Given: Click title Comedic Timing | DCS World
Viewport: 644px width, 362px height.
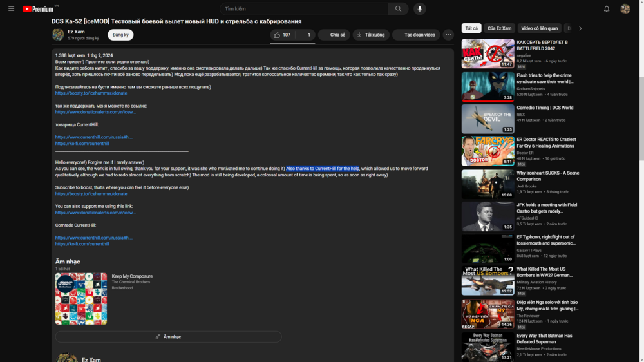Looking at the screenshot, I should point(545,108).
